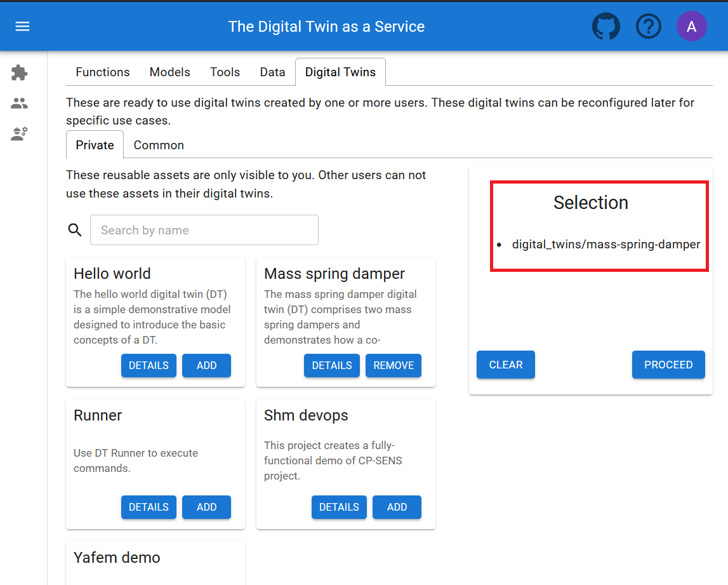
Task: Open the help question mark icon
Action: pyautogui.click(x=648, y=26)
